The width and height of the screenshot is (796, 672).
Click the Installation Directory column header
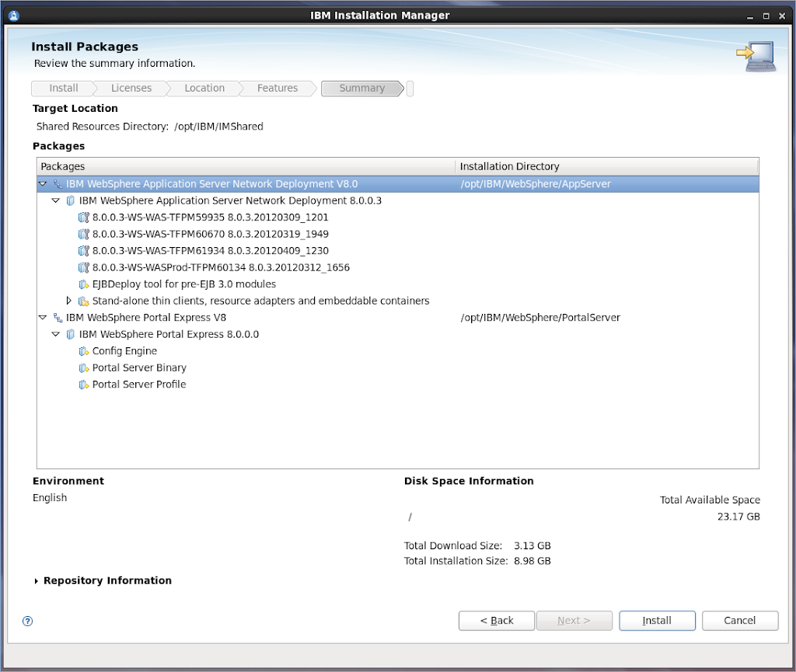[606, 166]
